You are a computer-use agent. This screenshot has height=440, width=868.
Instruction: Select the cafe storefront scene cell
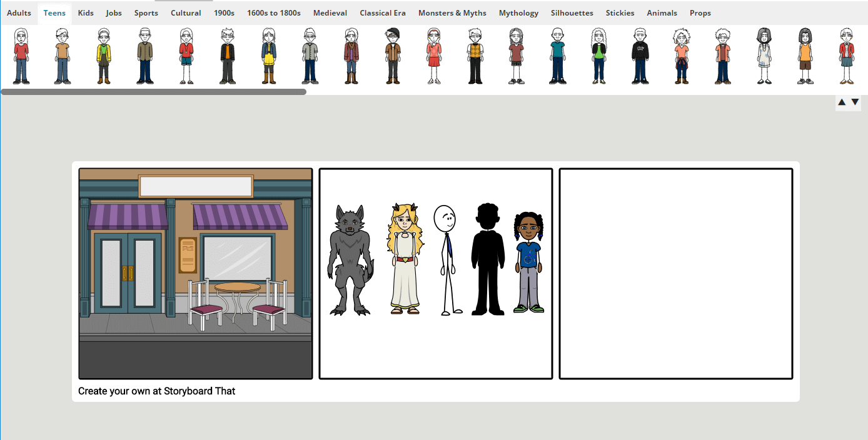coord(196,274)
